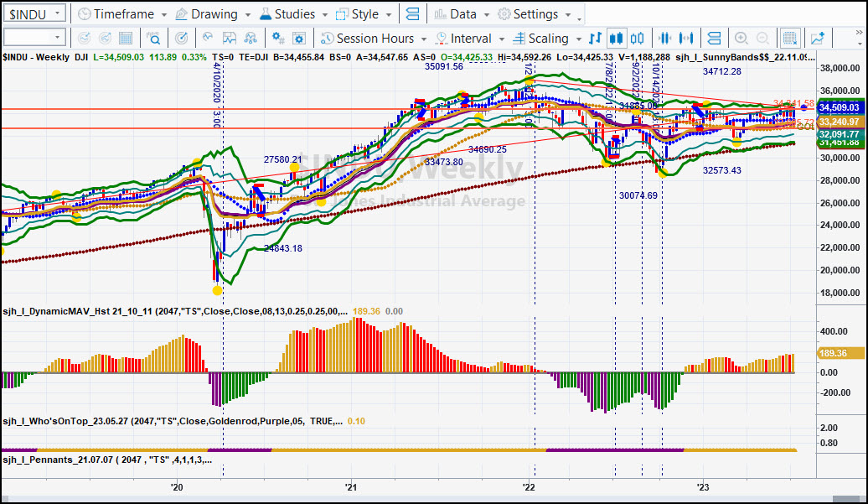Screen dimensions: 868x504
Task: Open Session Hours options
Action: 367,39
